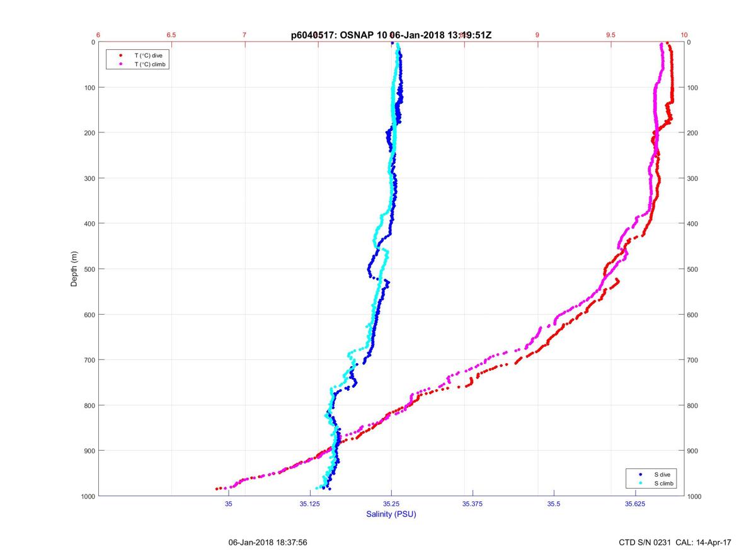This screenshot has height=558, width=756.
Task: Click the '35.375' salinity tick label
Action: click(472, 504)
